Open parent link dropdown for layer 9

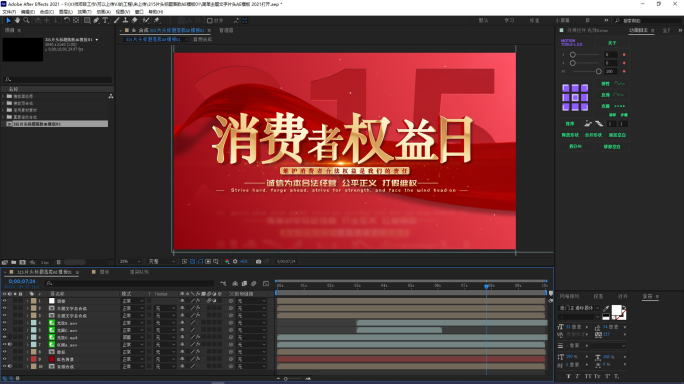click(252, 359)
